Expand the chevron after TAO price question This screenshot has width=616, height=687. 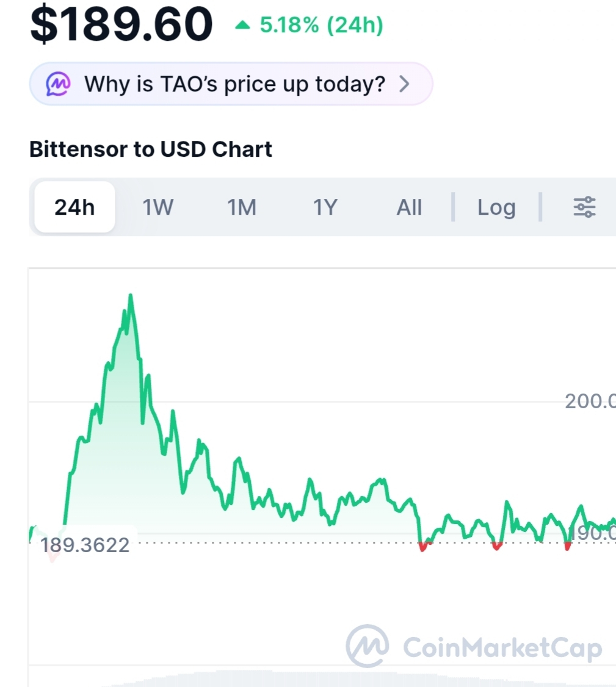tap(404, 84)
